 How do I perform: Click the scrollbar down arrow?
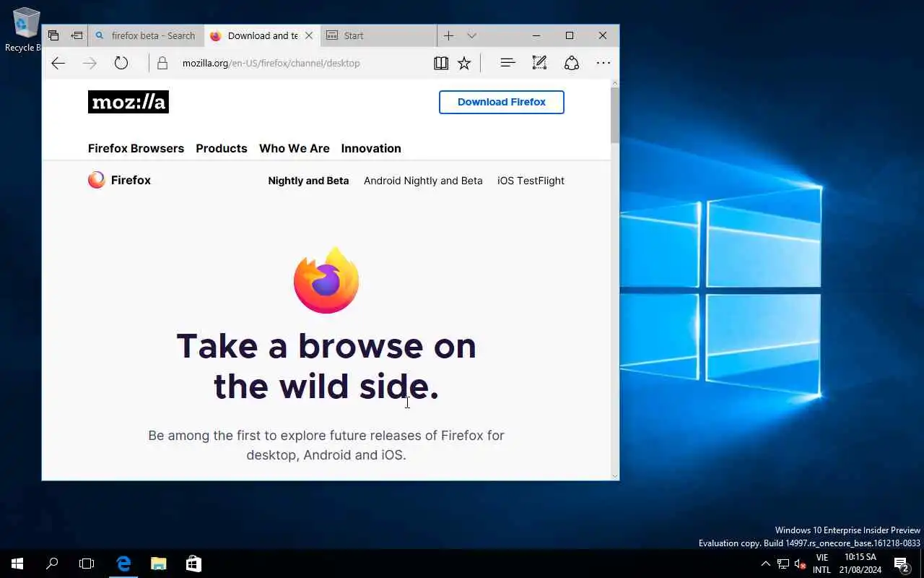(615, 475)
